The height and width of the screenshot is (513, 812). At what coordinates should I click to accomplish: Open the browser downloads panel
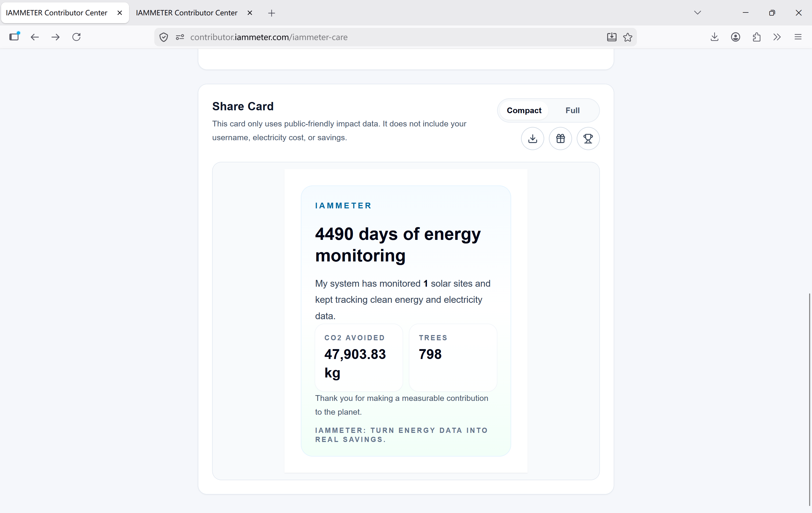pyautogui.click(x=714, y=37)
